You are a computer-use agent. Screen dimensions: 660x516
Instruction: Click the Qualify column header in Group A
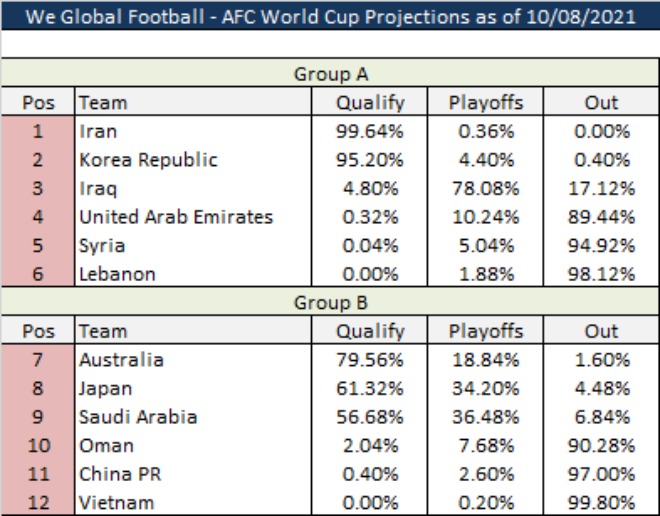370,102
